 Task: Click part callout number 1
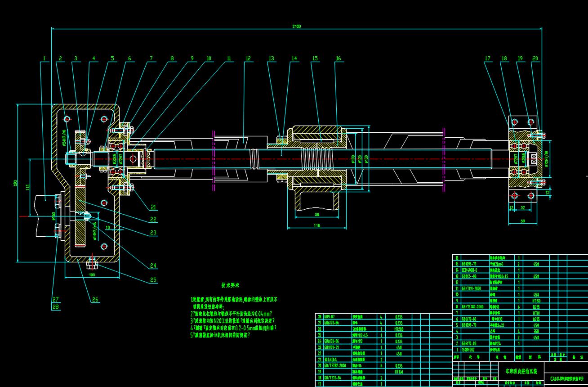(x=45, y=58)
